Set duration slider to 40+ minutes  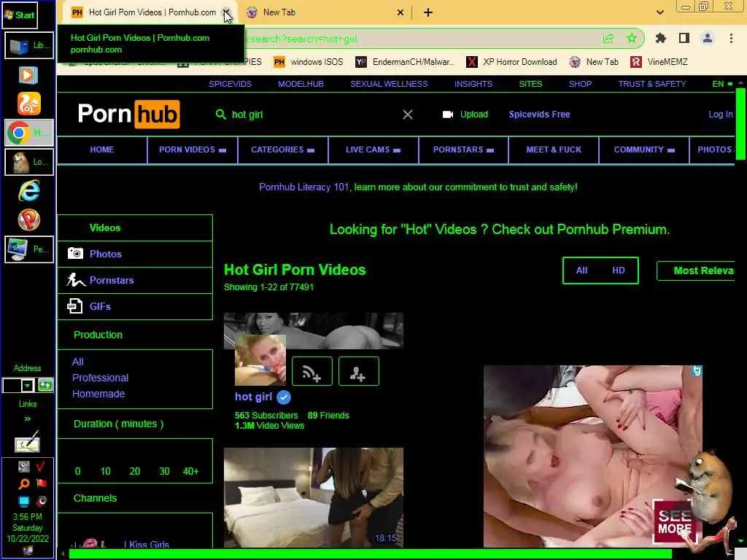point(190,471)
